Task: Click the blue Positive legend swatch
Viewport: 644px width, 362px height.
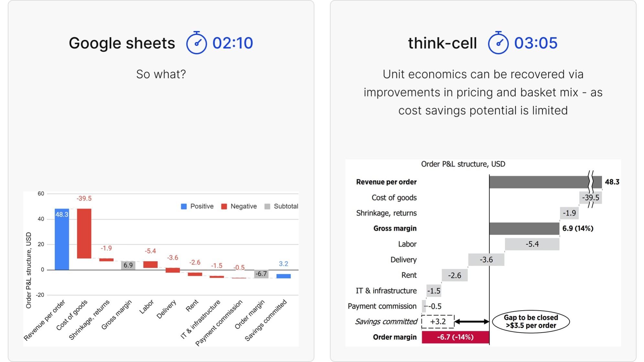Action: pyautogui.click(x=184, y=206)
